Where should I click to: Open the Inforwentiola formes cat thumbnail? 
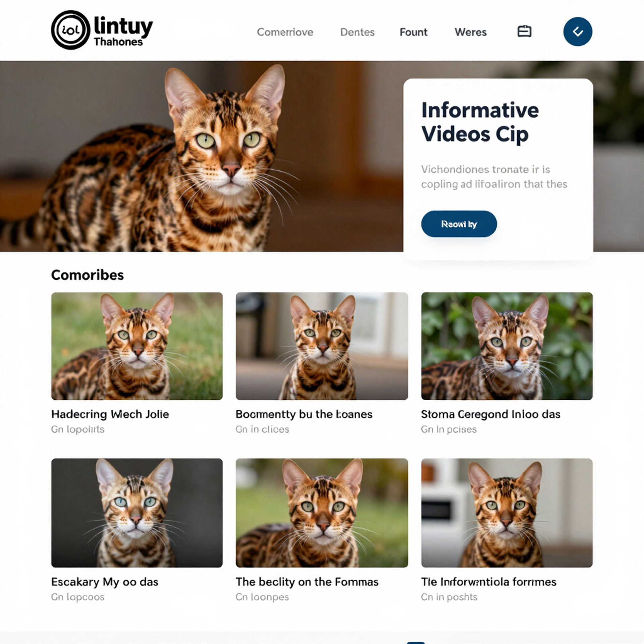click(507, 513)
